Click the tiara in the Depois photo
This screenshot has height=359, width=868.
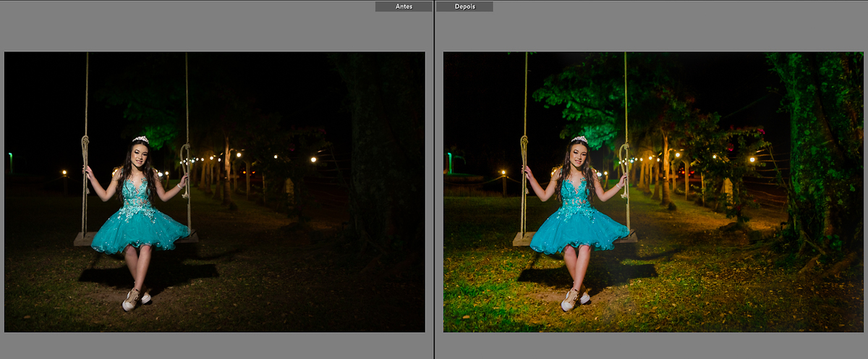(x=579, y=139)
